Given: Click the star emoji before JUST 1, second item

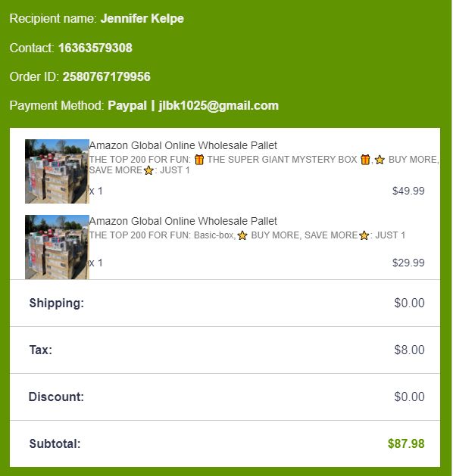Looking at the screenshot, I should pos(364,235).
